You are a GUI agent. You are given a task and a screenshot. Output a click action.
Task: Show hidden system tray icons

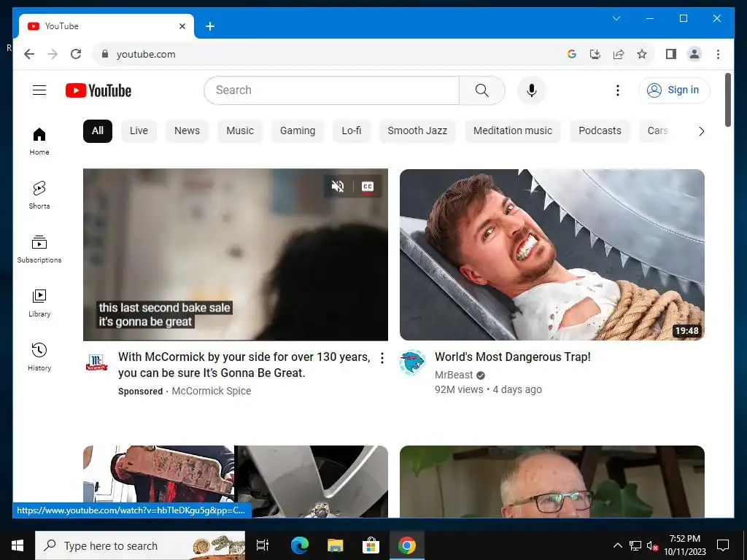click(617, 545)
